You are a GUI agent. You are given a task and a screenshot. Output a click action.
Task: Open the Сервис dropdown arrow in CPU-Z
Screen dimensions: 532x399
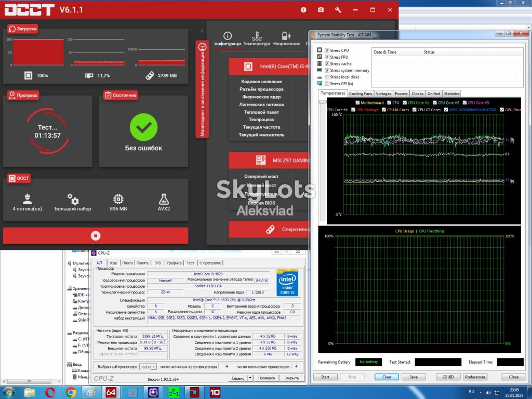pos(250,378)
